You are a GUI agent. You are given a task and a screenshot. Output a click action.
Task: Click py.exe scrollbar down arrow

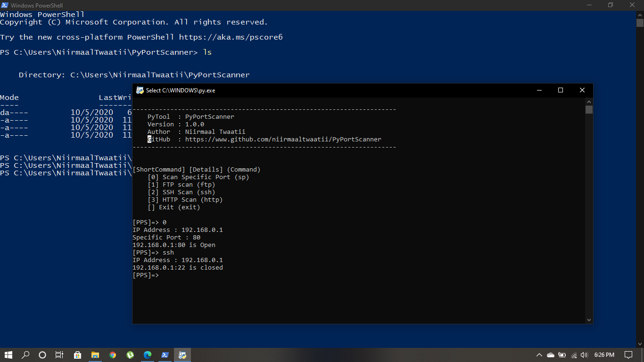coord(589,320)
